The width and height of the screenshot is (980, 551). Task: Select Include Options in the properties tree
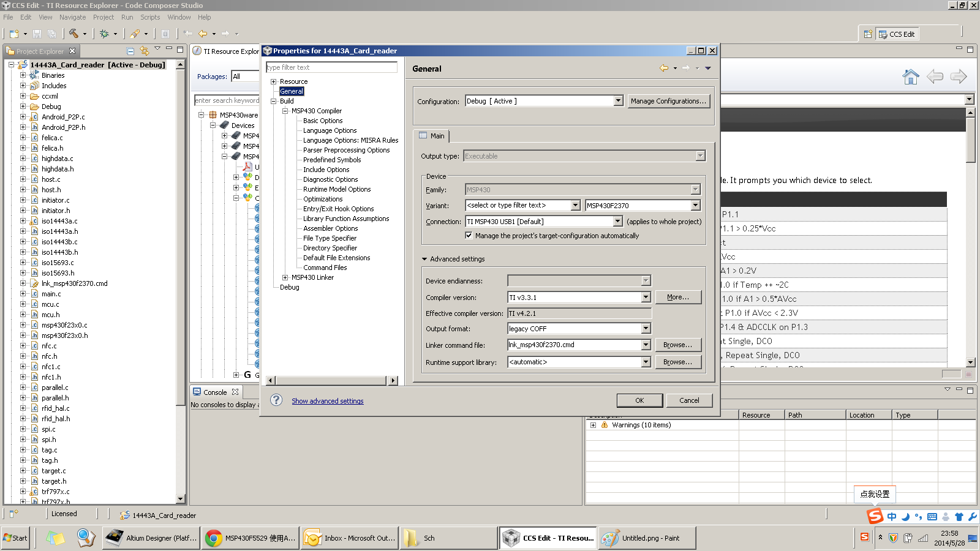coord(326,170)
